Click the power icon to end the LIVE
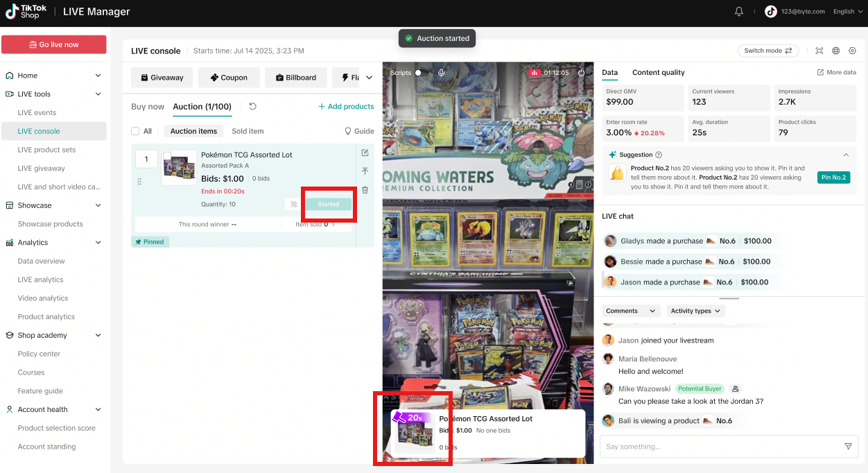The height and width of the screenshot is (473, 868). [581, 73]
